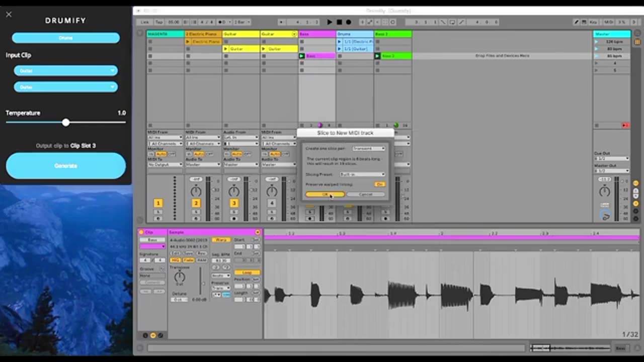
Task: Open the second Input Clip dropdown
Action: (66, 87)
